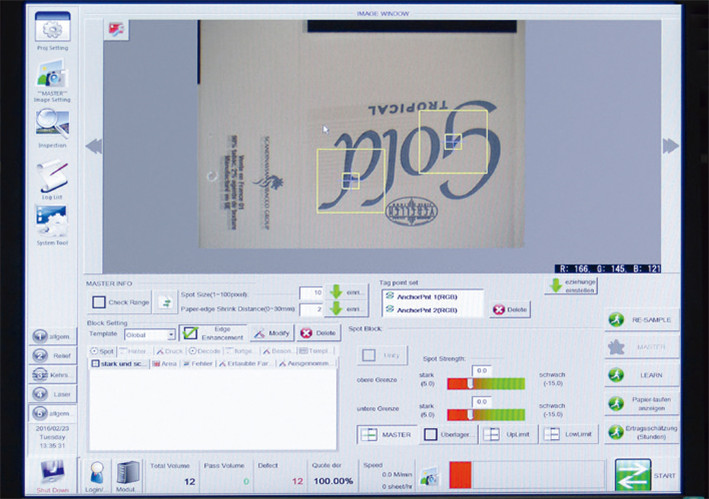The image size is (709, 499).
Task: Click Delete in Block Setting
Action: click(x=319, y=333)
